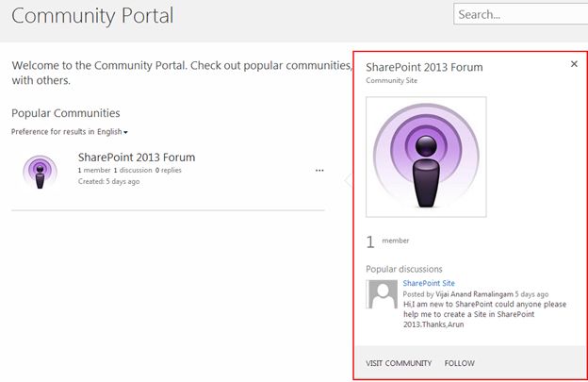
Task: Click in the Search box
Action: click(520, 14)
